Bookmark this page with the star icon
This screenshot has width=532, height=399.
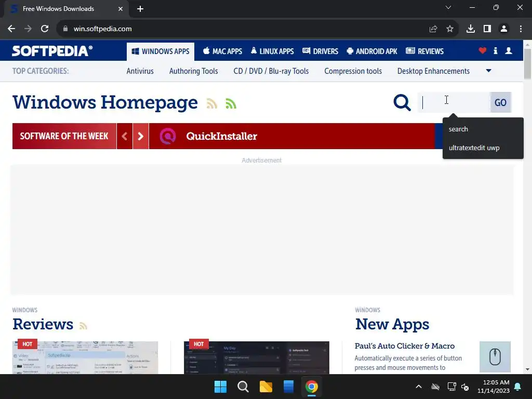pos(450,29)
